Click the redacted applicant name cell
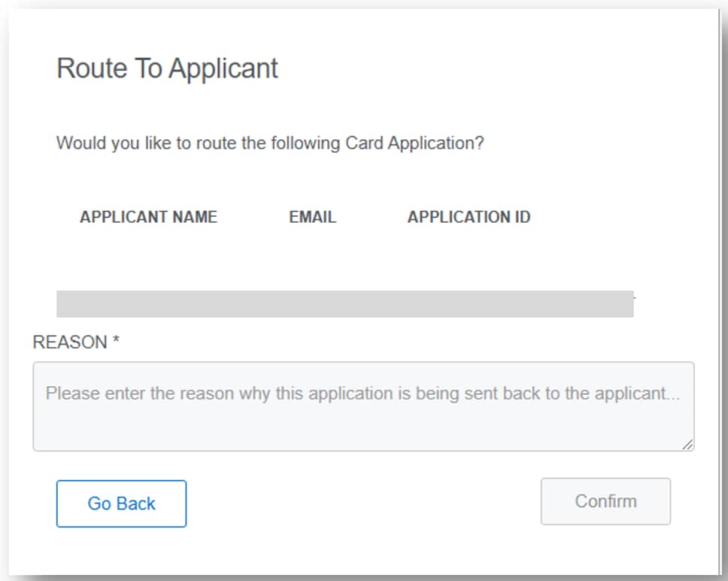The width and height of the screenshot is (728, 581). pos(148,303)
